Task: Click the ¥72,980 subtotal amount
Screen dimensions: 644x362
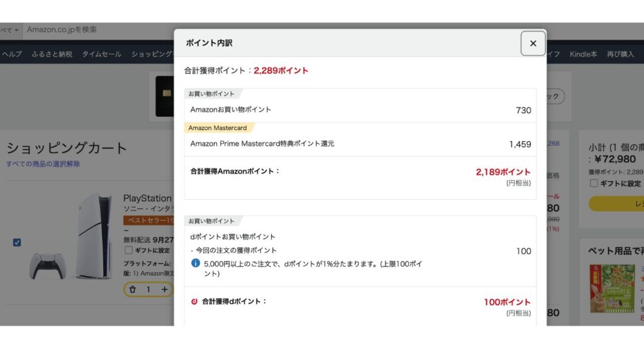Action: tap(615, 159)
